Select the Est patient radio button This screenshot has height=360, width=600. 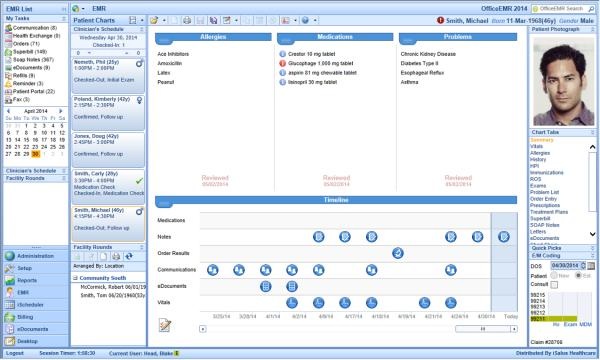(x=578, y=275)
